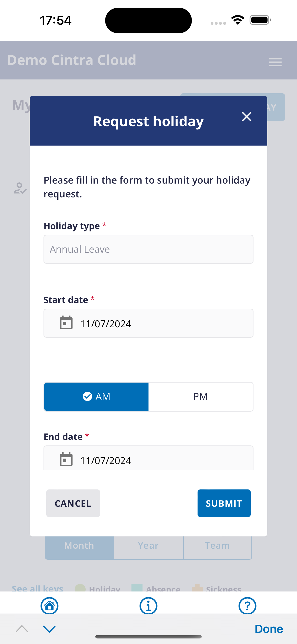Open the Holiday type Annual Leave dropdown

(x=148, y=249)
